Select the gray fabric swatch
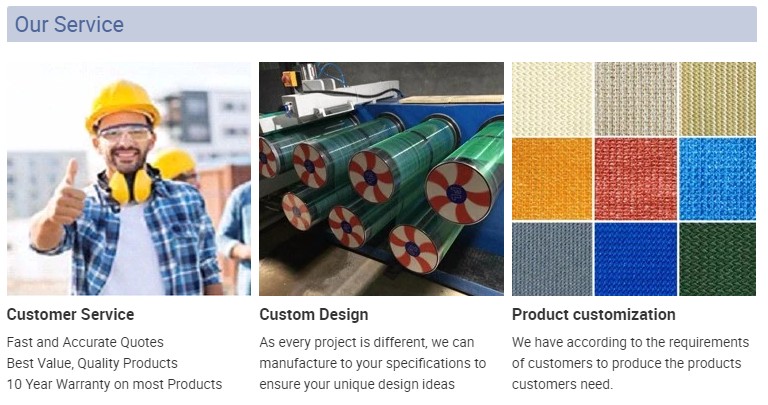This screenshot has height=405, width=768. pyautogui.click(x=552, y=259)
